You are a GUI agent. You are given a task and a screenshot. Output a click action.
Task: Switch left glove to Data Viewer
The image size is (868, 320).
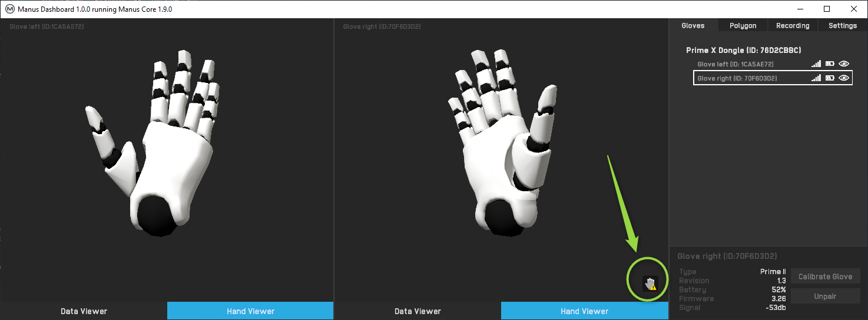[84, 311]
